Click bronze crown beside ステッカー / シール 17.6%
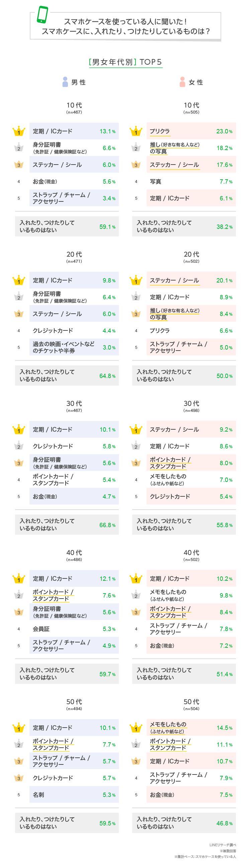 (136, 165)
